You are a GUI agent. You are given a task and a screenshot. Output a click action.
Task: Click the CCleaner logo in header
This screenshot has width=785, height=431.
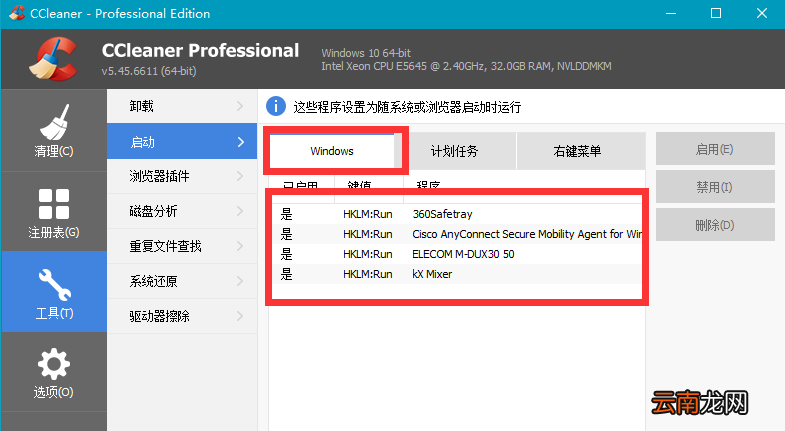tap(53, 59)
